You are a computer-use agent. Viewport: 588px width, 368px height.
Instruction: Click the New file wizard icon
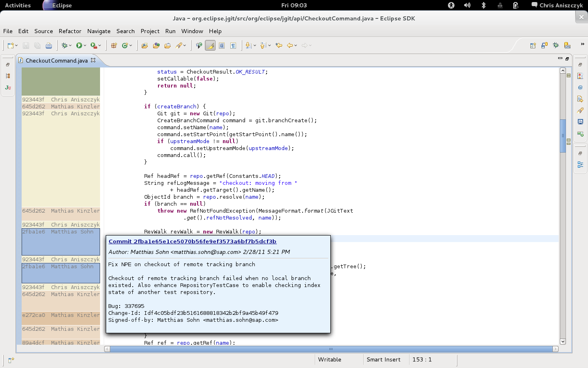coord(11,45)
